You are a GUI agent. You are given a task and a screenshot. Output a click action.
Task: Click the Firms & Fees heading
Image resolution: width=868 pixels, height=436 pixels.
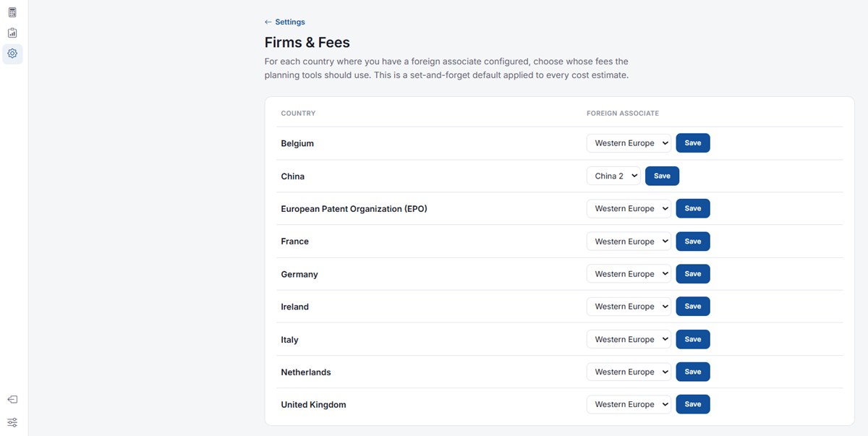coord(307,43)
